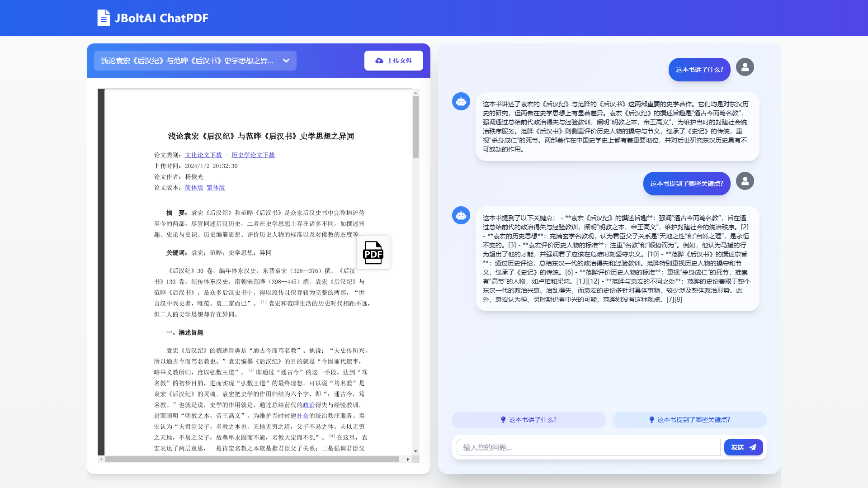868x488 pixels.
Task: Click lightbulb icon on 这本书讲了什么? suggestion
Action: pos(503,420)
